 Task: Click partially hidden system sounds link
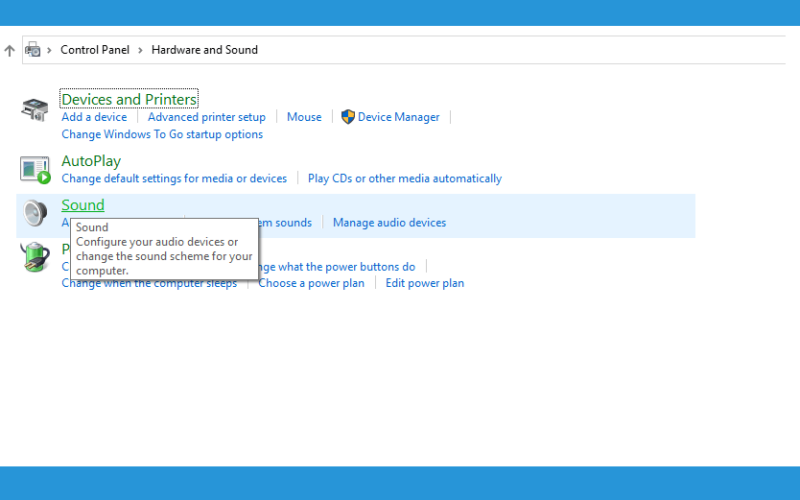pos(285,222)
